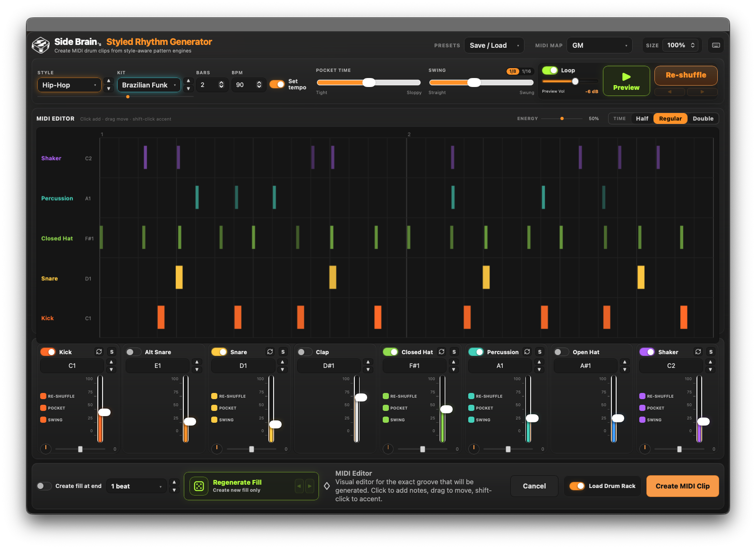The image size is (756, 549).
Task: Click the diamond icon beside MIDI Editor help
Action: click(x=326, y=486)
